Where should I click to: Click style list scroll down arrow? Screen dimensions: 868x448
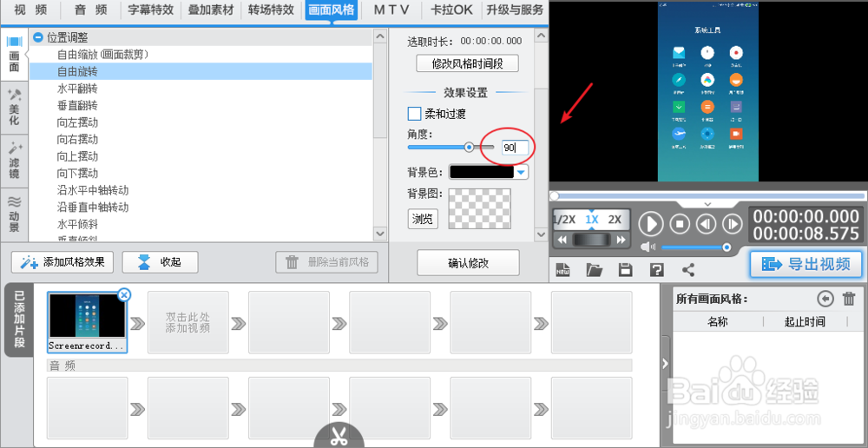[x=380, y=234]
